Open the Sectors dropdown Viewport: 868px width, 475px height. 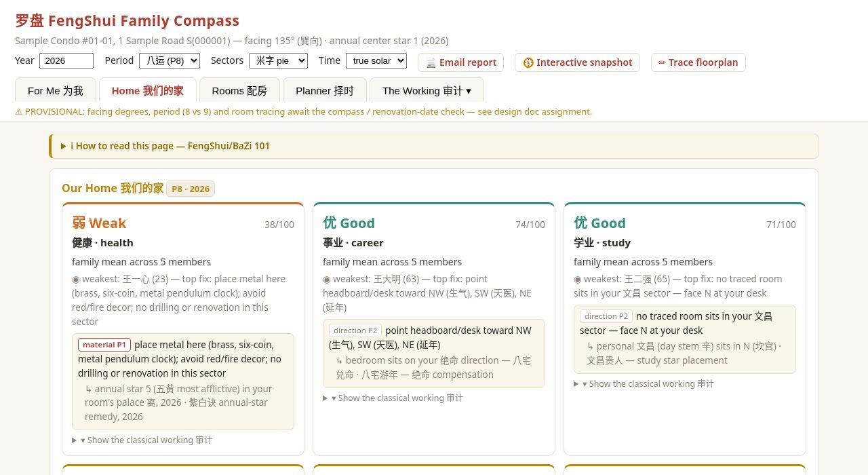278,60
